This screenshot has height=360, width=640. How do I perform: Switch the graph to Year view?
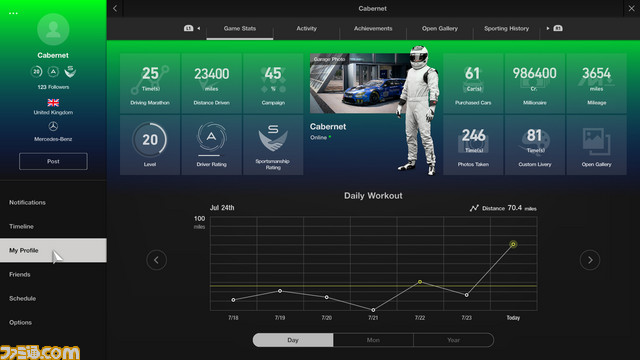(453, 340)
